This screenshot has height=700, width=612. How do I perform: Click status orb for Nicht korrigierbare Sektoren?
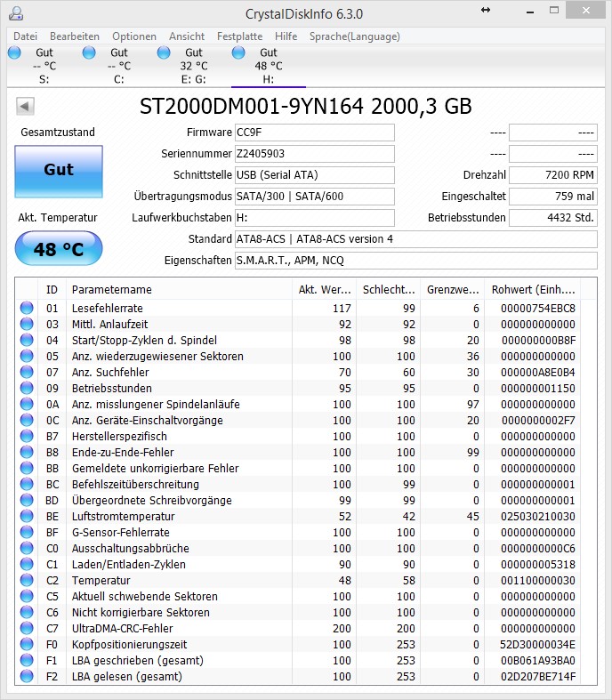tap(27, 612)
